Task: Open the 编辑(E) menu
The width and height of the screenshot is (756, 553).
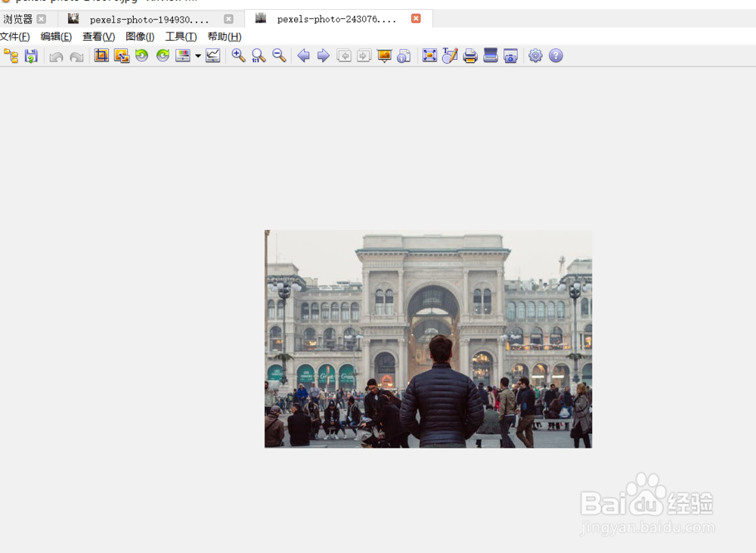Action: coord(57,36)
